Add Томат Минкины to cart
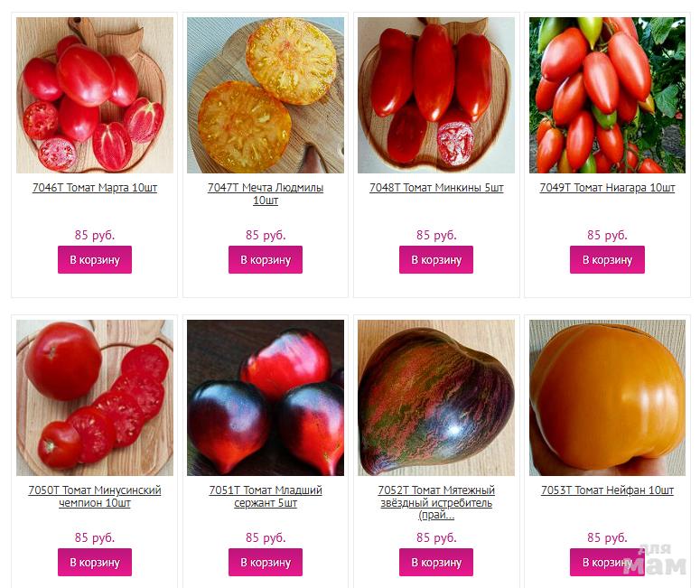The image size is (700, 588). tap(436, 259)
